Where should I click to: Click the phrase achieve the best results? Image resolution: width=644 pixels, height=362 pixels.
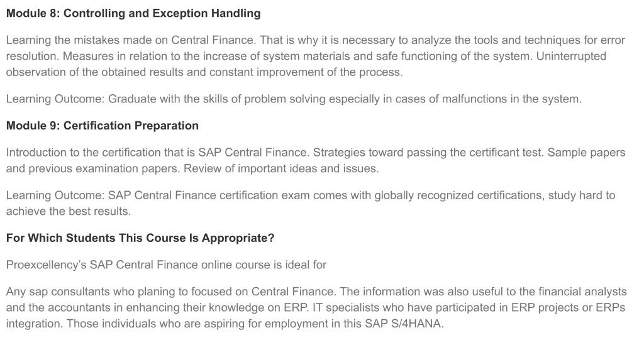click(x=68, y=211)
